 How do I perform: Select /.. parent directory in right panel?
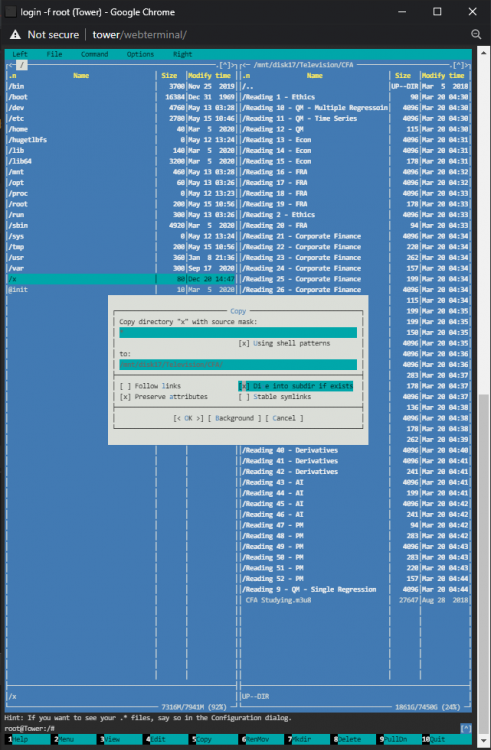[x=355, y=86]
